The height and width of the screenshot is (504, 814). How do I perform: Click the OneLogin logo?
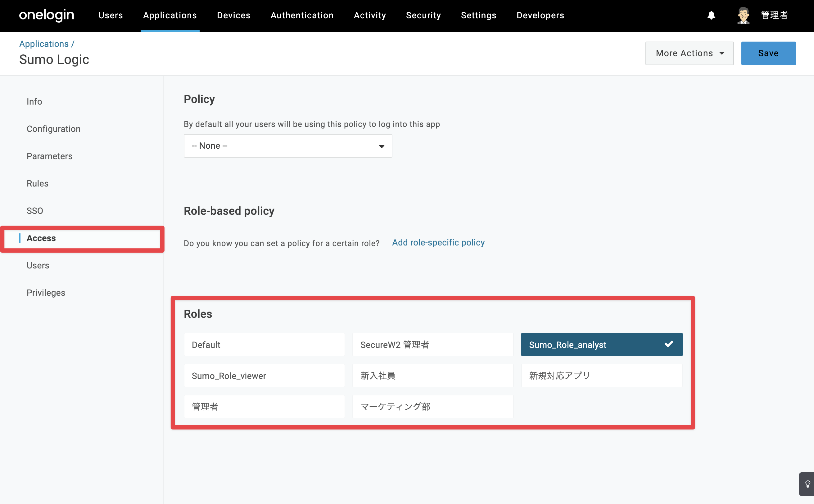point(46,15)
